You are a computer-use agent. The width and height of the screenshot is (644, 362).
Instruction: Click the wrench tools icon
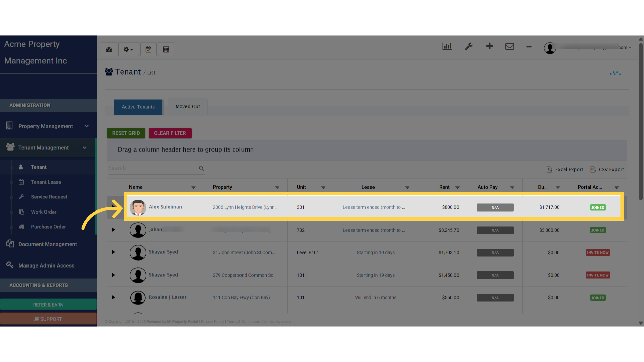tap(469, 46)
